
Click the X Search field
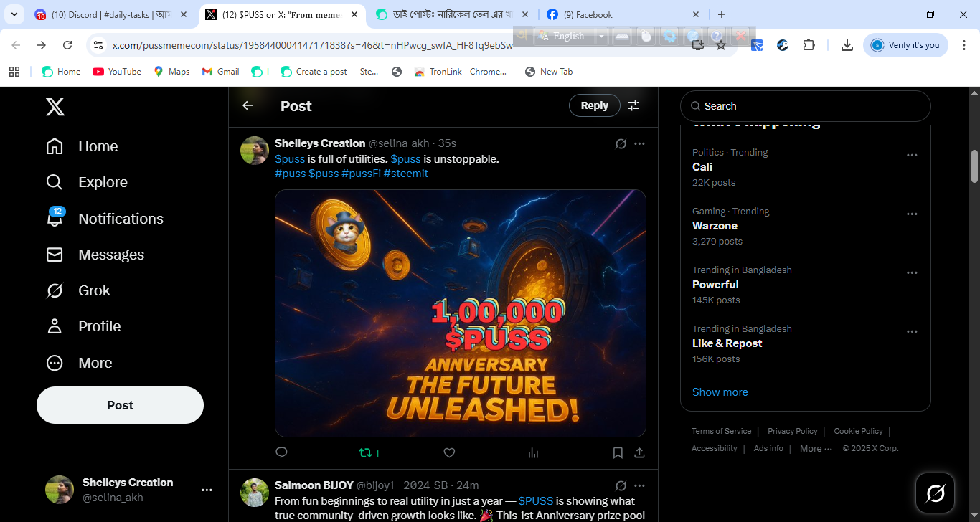click(805, 106)
